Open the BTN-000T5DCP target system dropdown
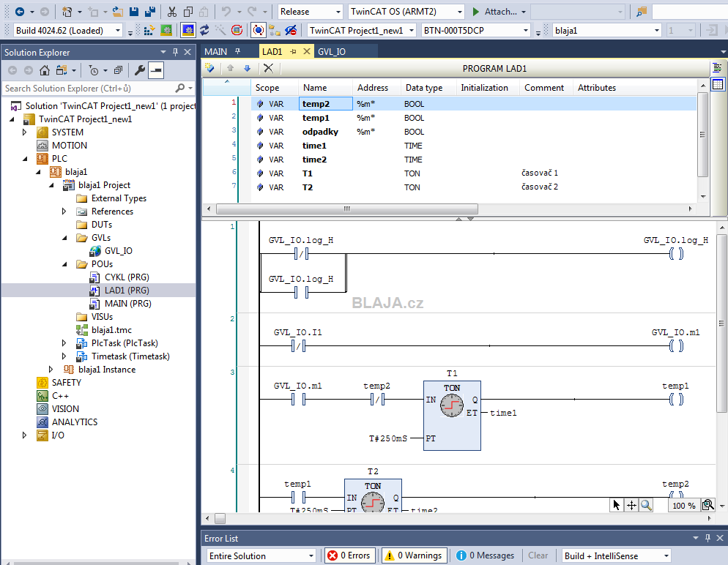 coord(526,31)
